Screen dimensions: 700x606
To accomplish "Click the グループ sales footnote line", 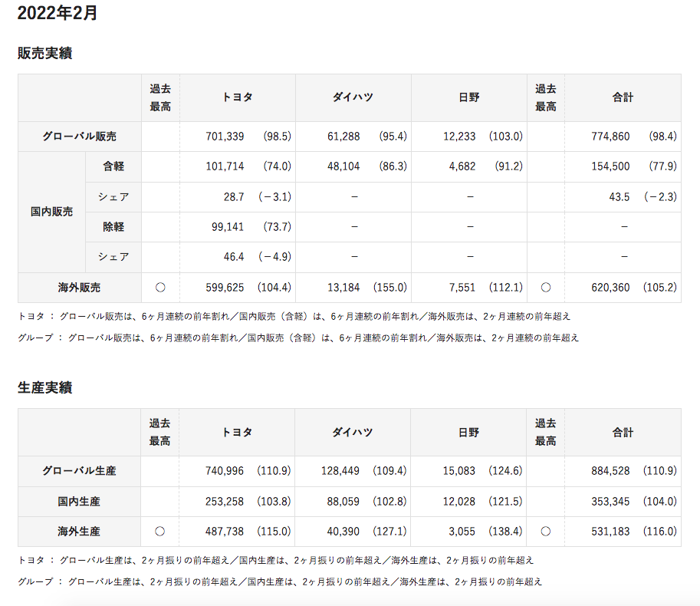I will tap(298, 338).
